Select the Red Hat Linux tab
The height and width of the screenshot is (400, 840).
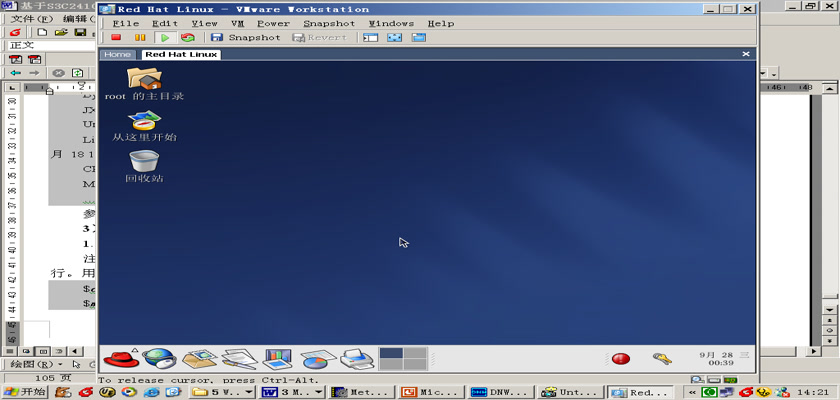tap(181, 54)
